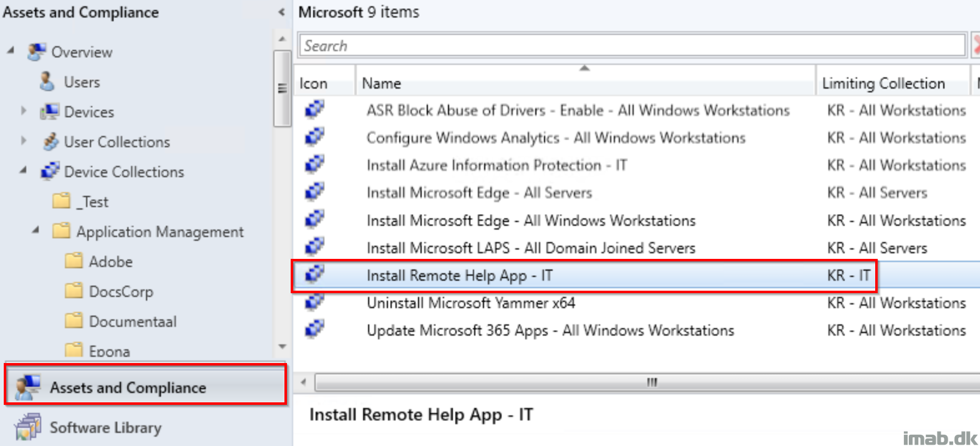Click collection icon for Microsoft LAPS row
The width and height of the screenshot is (980, 446).
click(314, 247)
